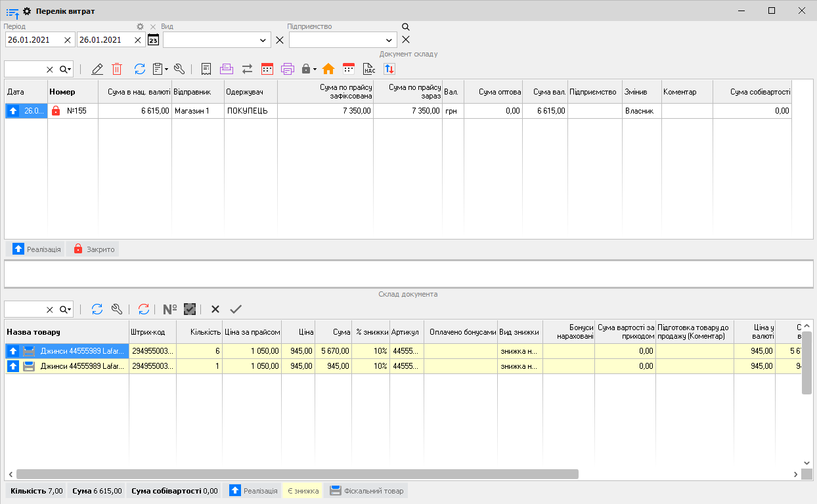This screenshot has height=504, width=817.
Task: Click the purple printer icon
Action: pyautogui.click(x=287, y=69)
